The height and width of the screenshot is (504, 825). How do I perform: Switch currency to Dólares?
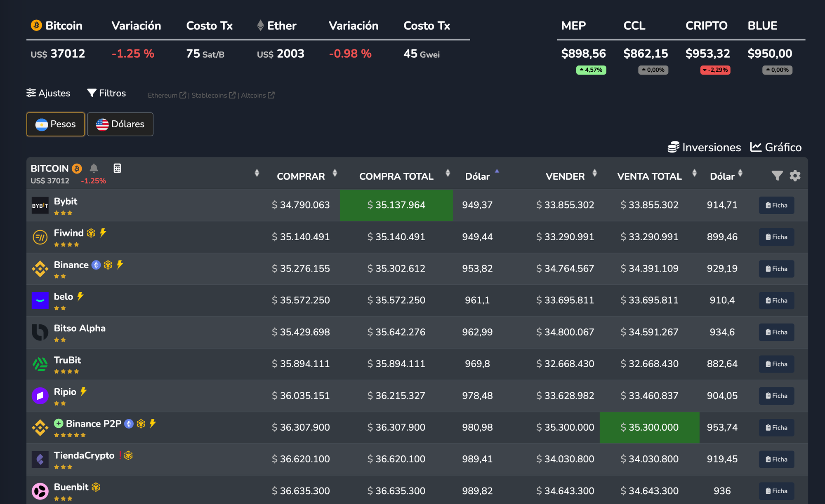[120, 124]
